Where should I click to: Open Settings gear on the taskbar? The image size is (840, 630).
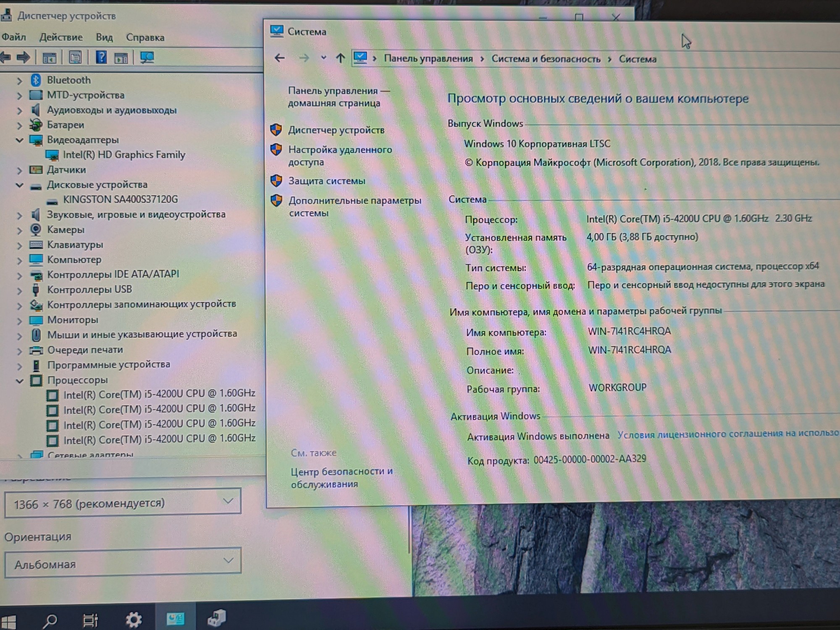[x=134, y=619]
